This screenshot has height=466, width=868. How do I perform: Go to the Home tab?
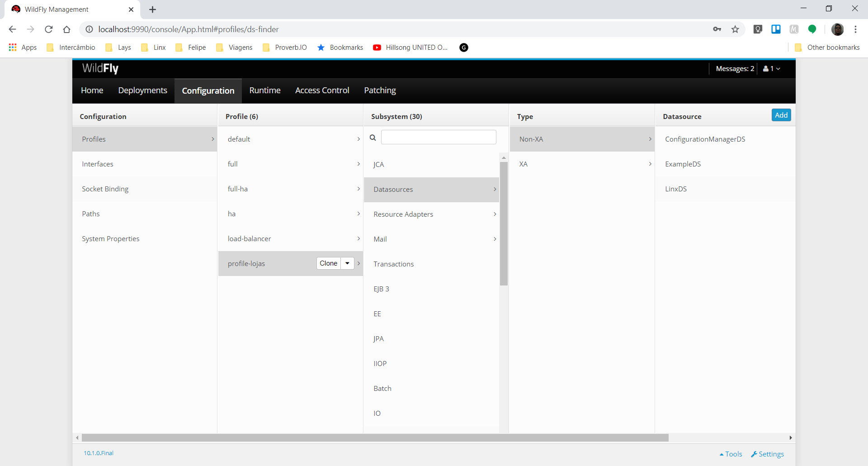tap(92, 90)
